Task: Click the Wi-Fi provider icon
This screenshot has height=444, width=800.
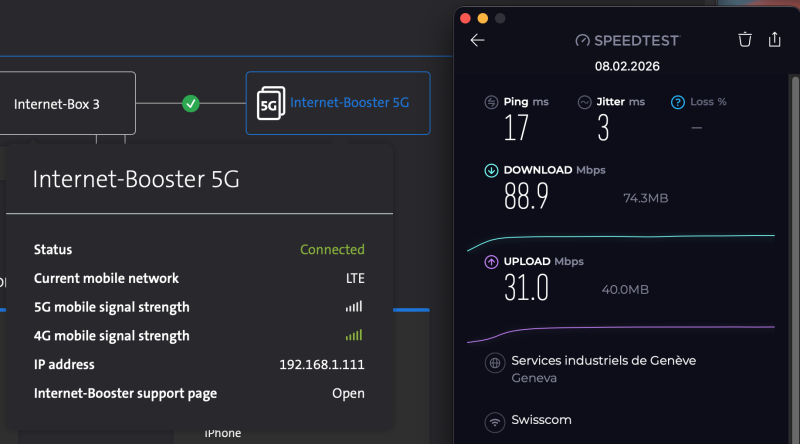Action: (494, 422)
